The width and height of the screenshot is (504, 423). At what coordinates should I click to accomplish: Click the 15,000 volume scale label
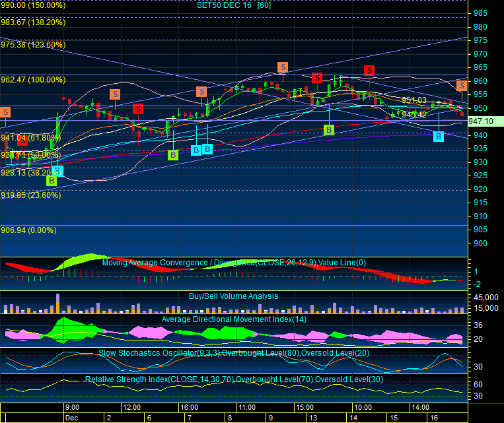[x=486, y=308]
